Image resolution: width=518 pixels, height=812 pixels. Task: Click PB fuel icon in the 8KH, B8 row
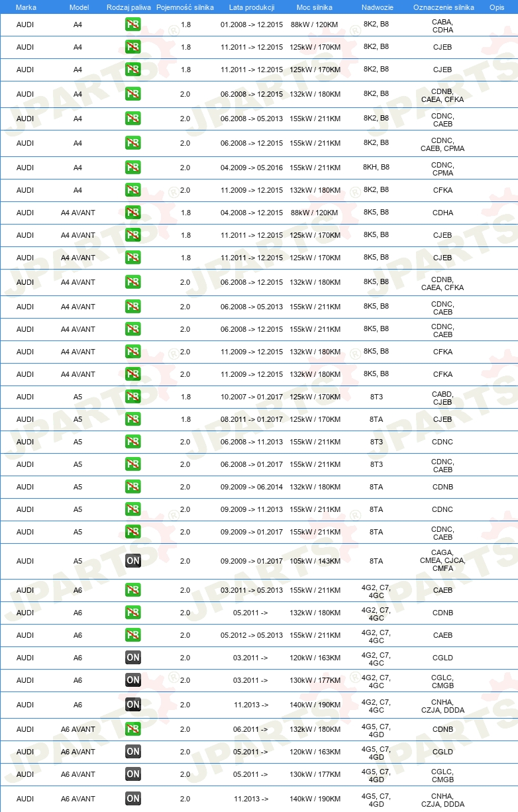pos(133,168)
